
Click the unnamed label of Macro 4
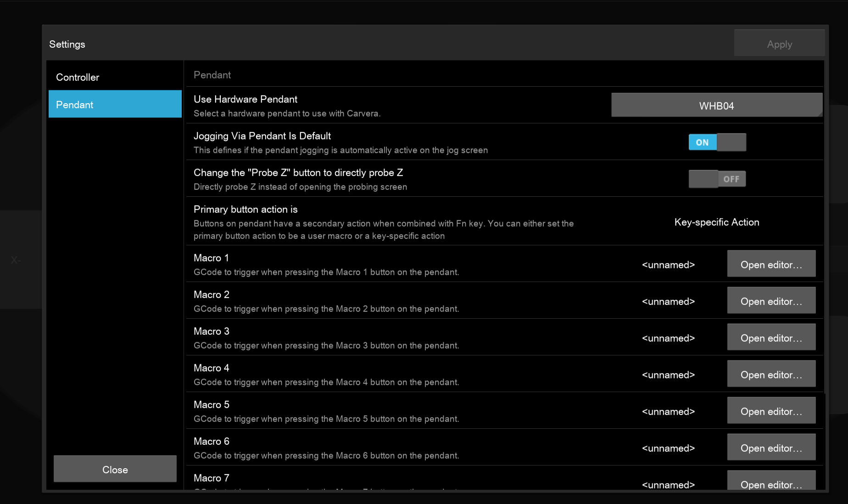tap(668, 375)
